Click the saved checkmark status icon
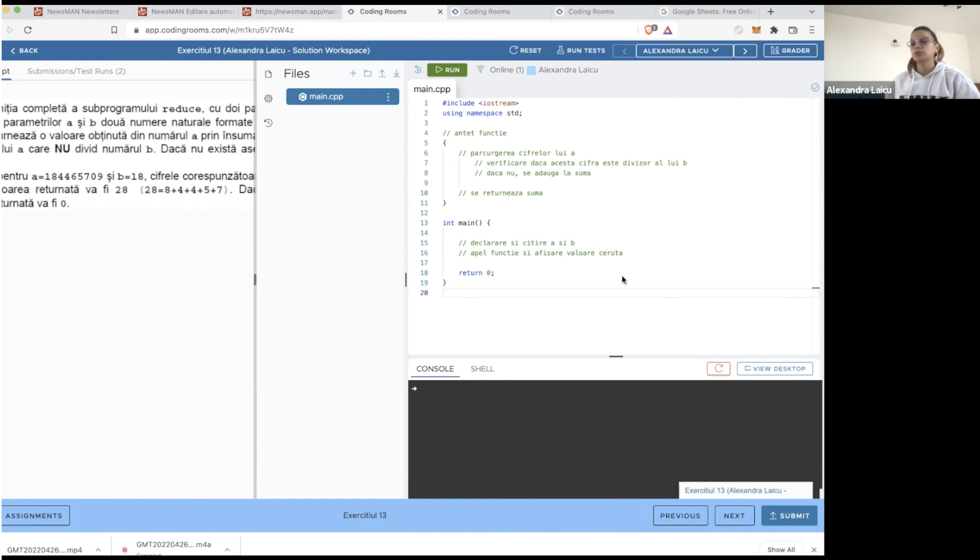Image resolution: width=980 pixels, height=560 pixels. pos(815,87)
